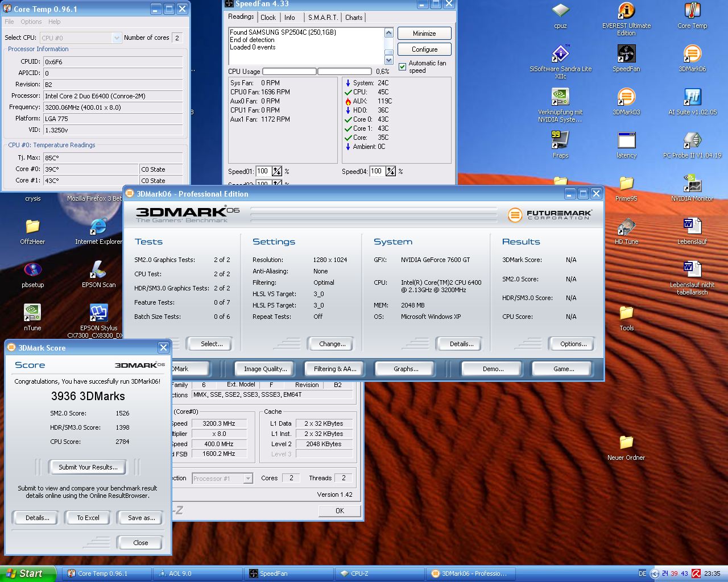Open Graphs... in 3DMark06
728x582 pixels.
click(406, 369)
